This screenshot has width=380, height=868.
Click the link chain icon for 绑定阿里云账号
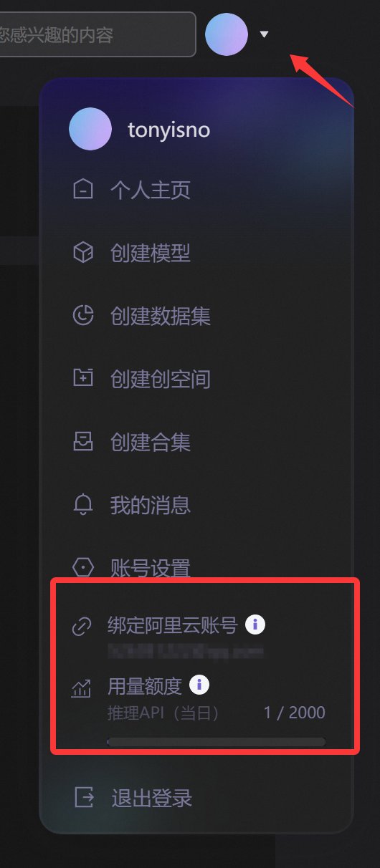(82, 627)
